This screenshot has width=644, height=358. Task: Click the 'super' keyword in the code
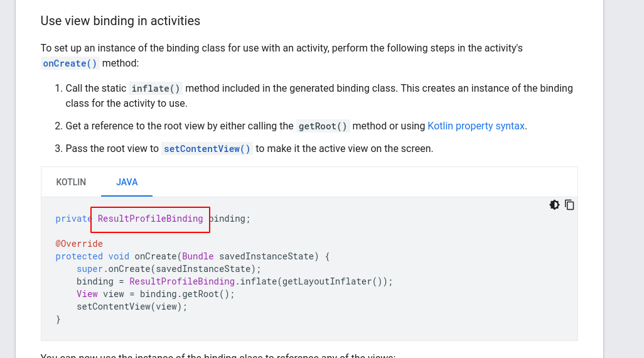90,269
